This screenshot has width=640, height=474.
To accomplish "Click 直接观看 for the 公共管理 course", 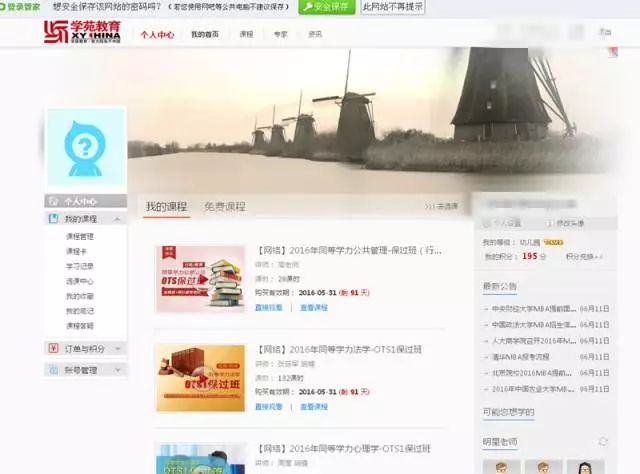I will [269, 307].
